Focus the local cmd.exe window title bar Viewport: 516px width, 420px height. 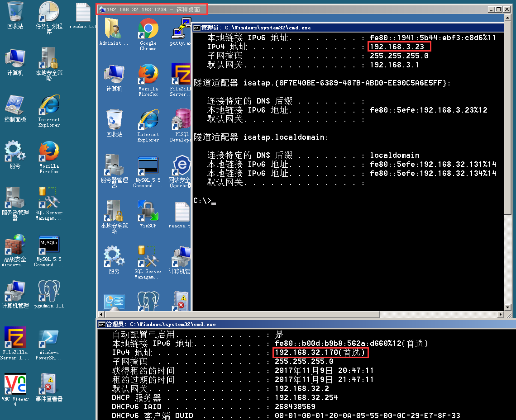[x=307, y=324]
